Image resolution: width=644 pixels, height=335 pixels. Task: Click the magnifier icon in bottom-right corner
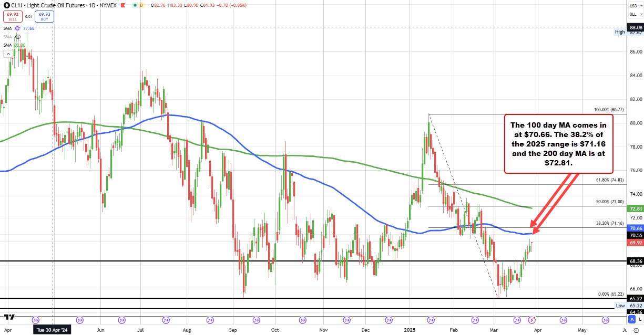click(x=636, y=330)
